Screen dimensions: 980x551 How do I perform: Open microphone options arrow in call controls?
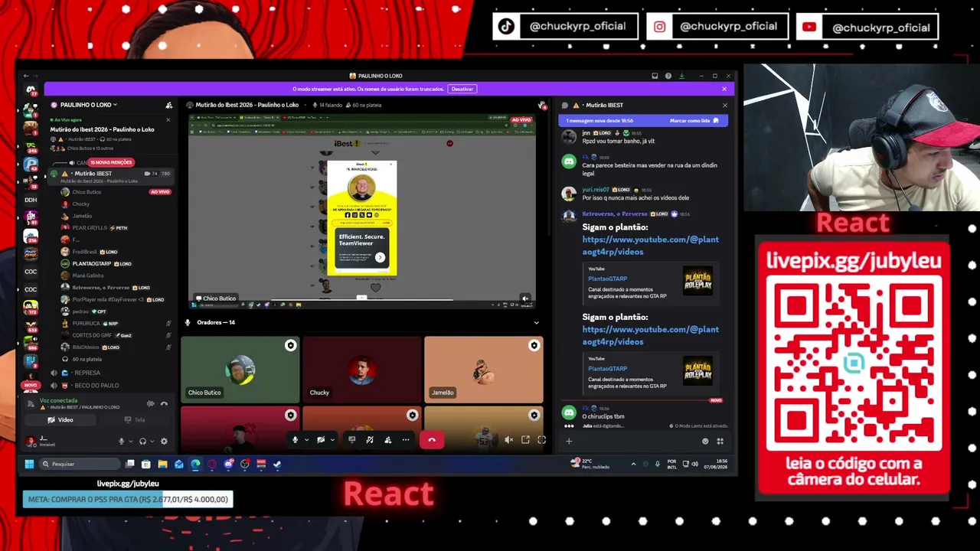pos(306,440)
